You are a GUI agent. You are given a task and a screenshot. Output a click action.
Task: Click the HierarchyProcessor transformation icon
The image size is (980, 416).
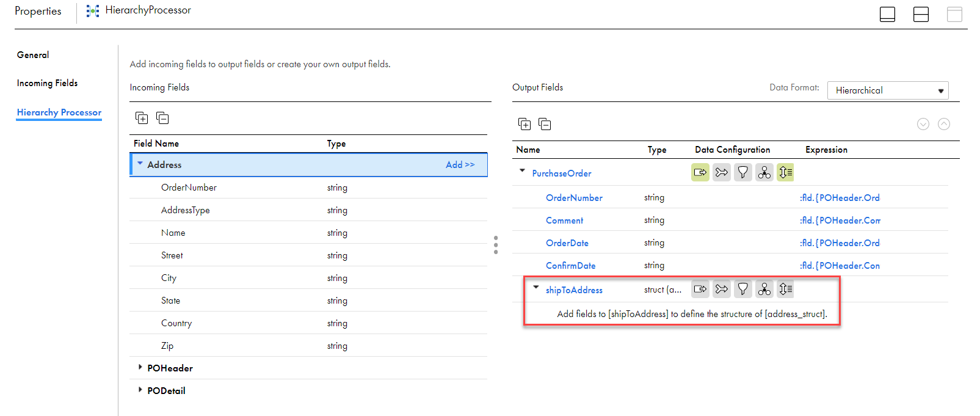pyautogui.click(x=93, y=11)
